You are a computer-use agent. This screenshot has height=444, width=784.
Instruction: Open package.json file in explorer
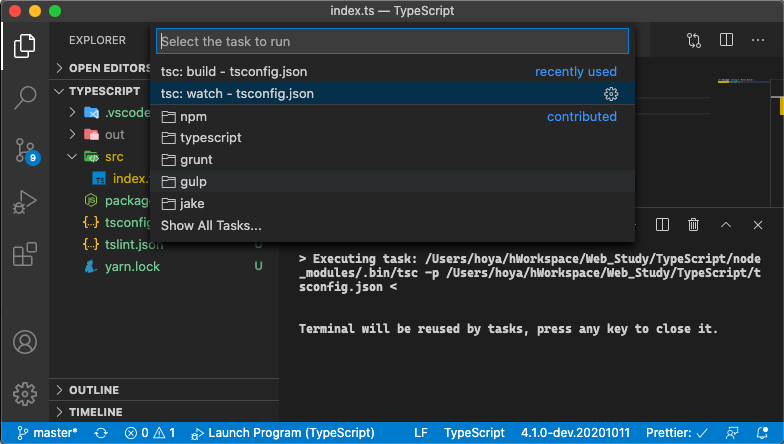(118, 200)
